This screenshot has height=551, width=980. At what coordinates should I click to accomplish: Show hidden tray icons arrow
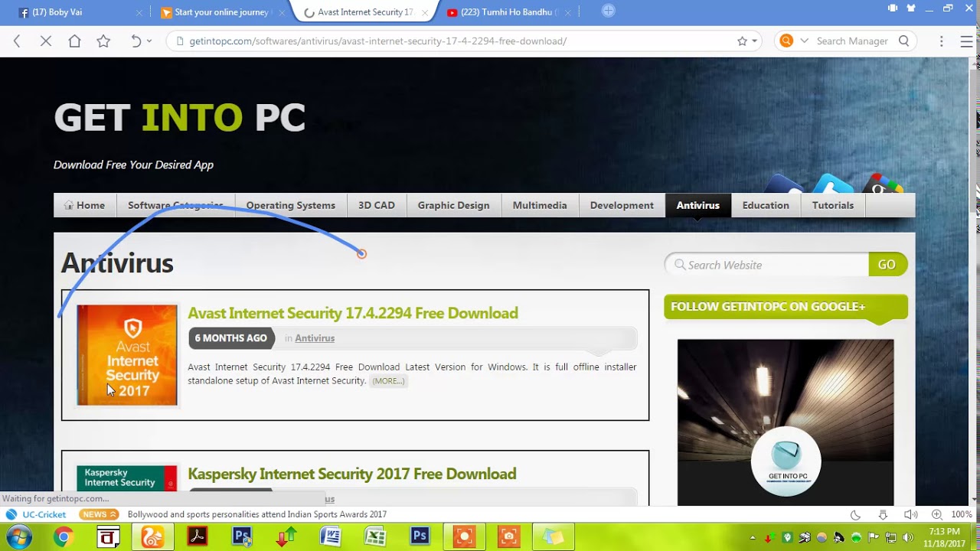[753, 538]
